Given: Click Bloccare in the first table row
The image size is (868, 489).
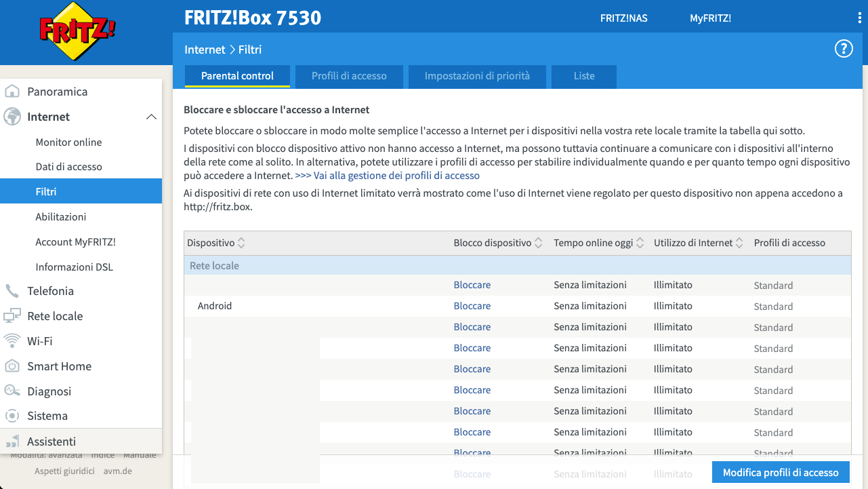Looking at the screenshot, I should coord(472,285).
